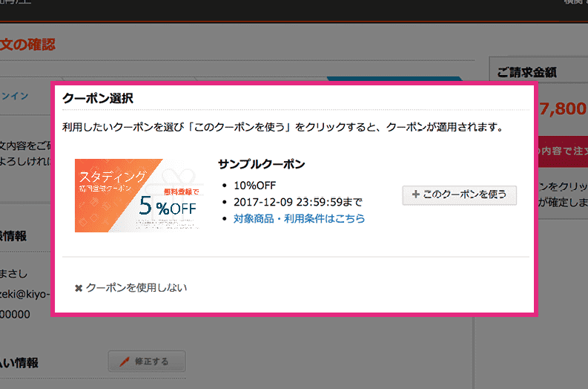Click the coupon instruction sentence in dialog
This screenshot has height=389, width=588.
(x=283, y=128)
